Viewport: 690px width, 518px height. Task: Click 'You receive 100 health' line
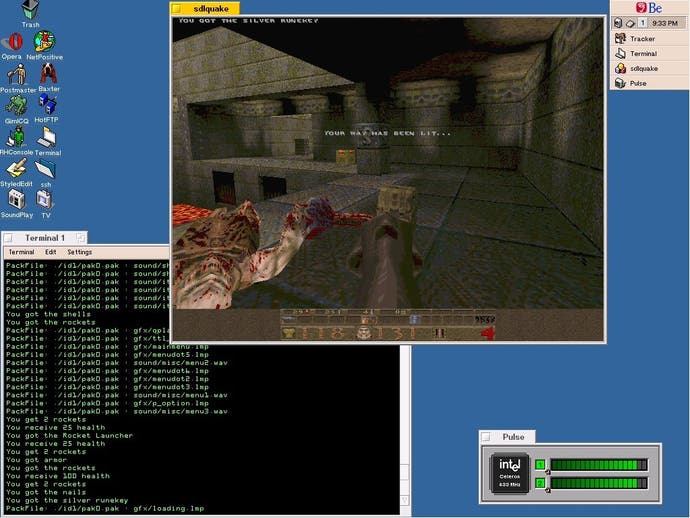point(58,476)
